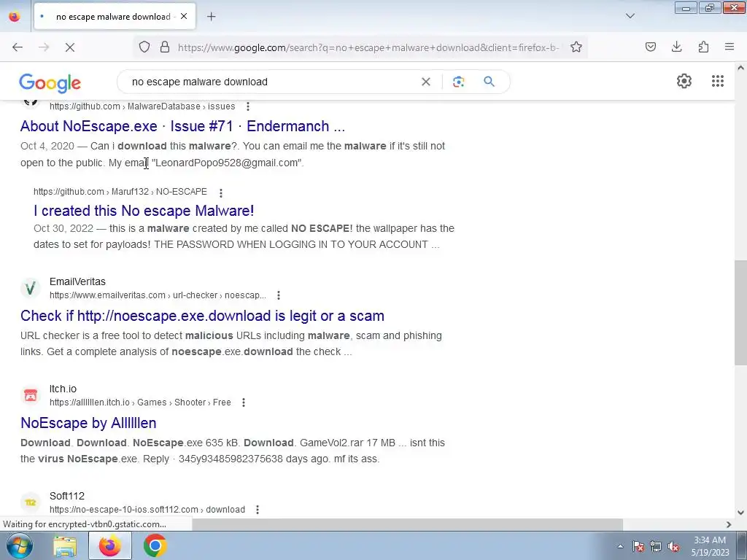
Task: Open the taskbar clock showing 3:34 AM
Action: [710, 546]
